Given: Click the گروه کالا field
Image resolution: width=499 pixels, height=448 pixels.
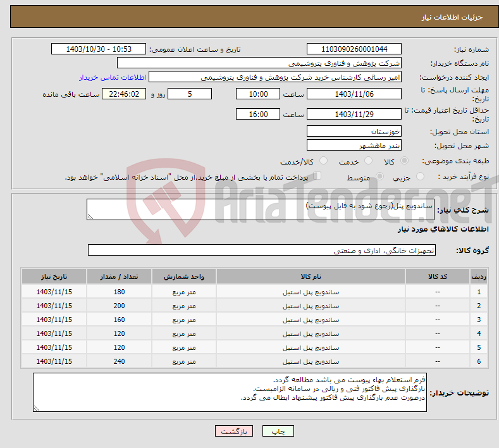Looking at the screenshot, I should [262, 251].
